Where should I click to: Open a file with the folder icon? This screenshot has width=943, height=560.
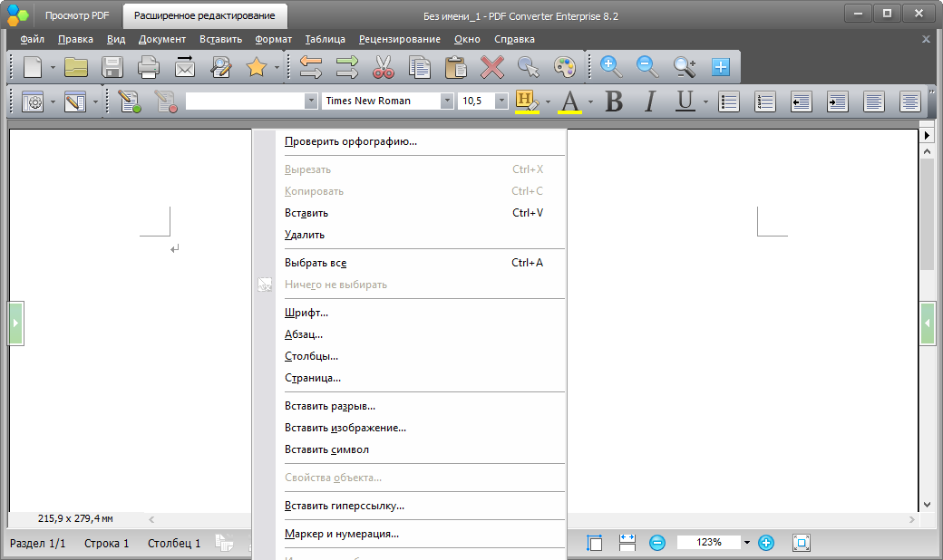(76, 67)
